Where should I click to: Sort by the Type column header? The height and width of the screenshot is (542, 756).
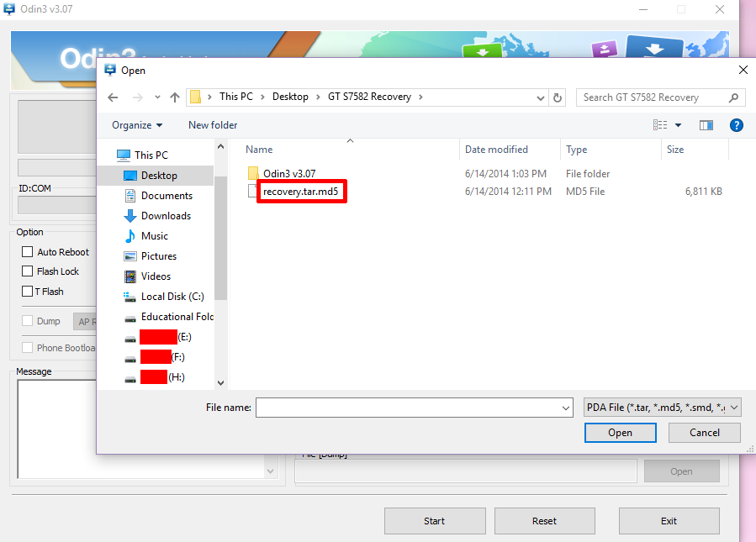(576, 150)
